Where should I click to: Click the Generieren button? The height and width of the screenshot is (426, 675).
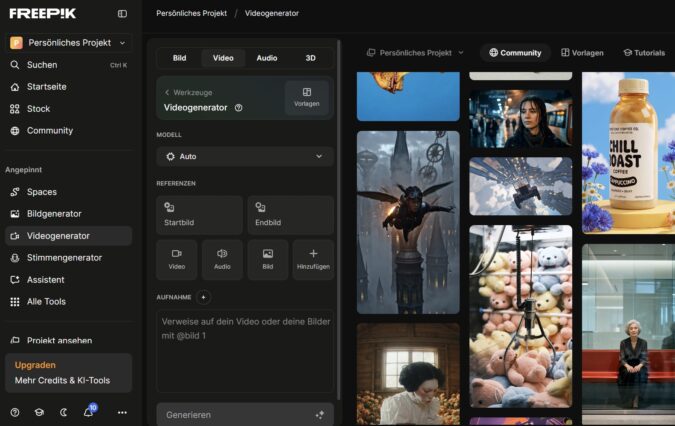(245, 414)
